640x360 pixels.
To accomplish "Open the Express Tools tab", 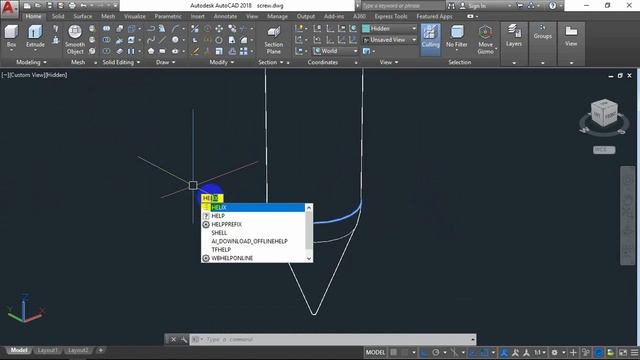I will coord(391,16).
